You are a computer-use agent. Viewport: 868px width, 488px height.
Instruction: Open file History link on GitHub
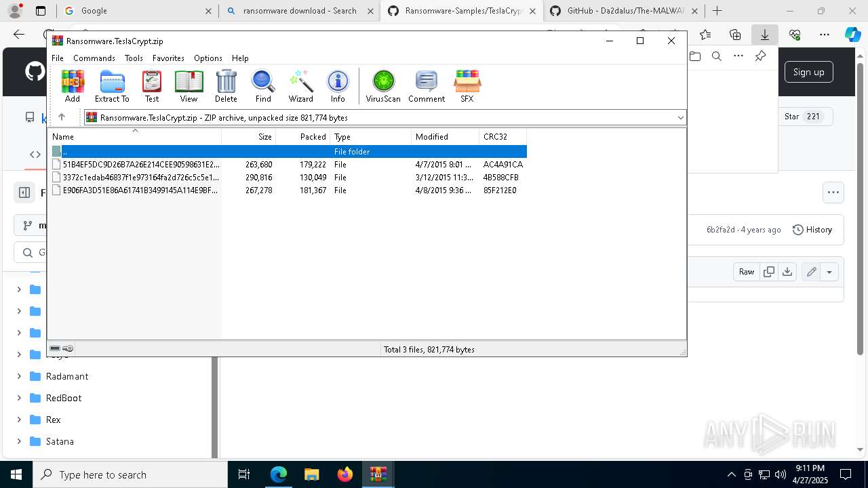pos(812,230)
